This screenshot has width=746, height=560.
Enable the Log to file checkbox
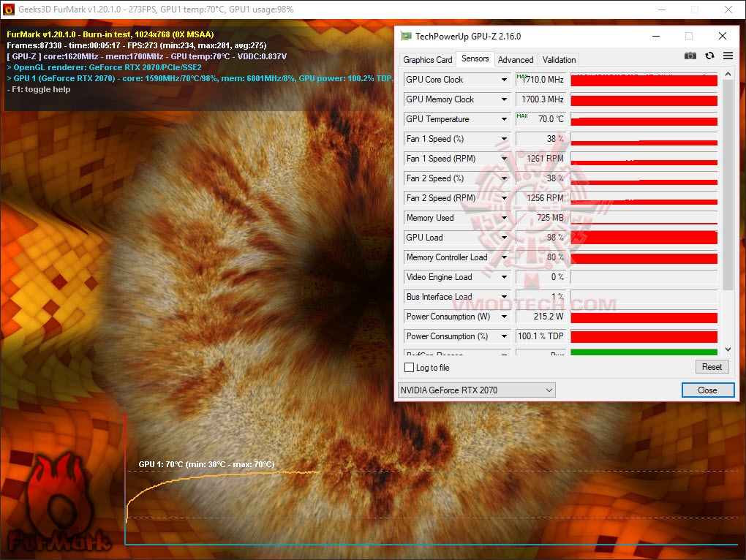(409, 368)
